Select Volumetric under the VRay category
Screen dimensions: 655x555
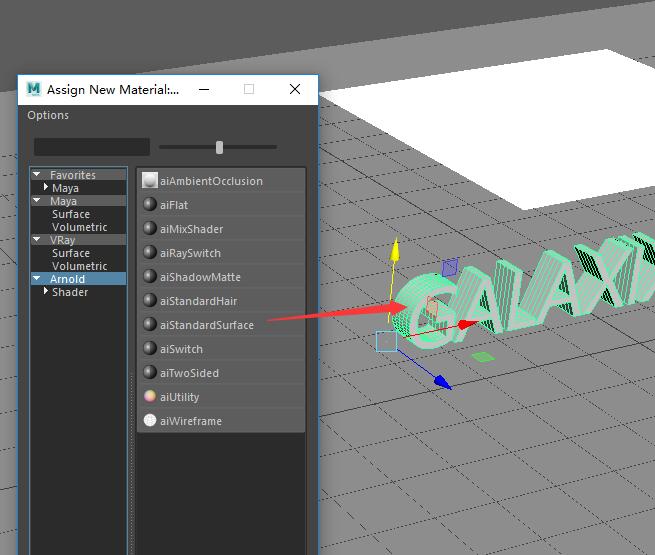tap(79, 266)
